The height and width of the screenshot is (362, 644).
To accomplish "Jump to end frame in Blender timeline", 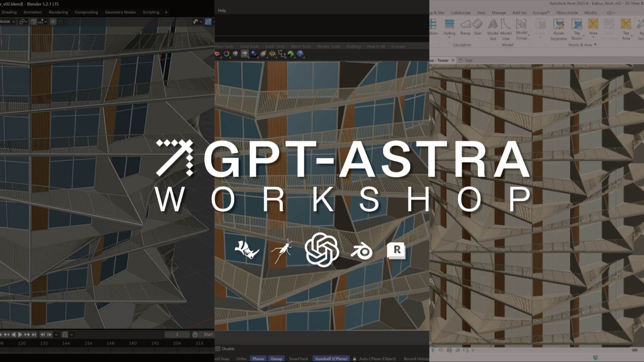I will point(34,335).
